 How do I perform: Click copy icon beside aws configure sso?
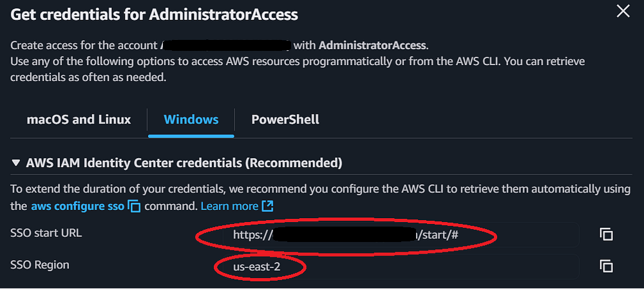[134, 207]
